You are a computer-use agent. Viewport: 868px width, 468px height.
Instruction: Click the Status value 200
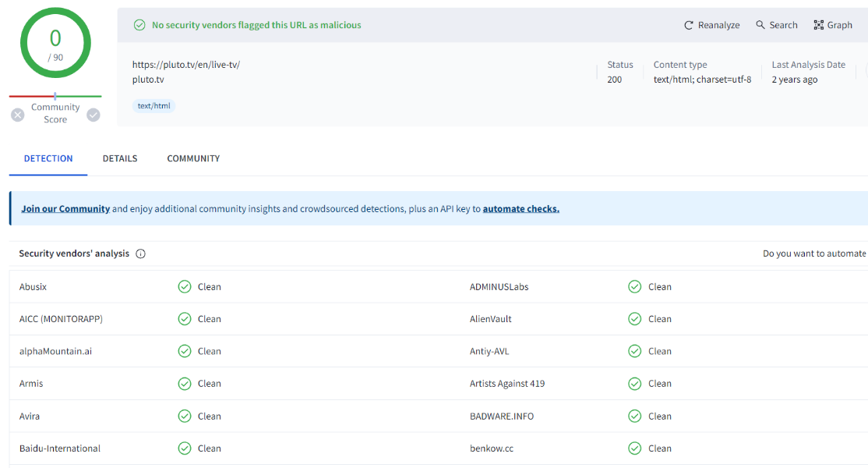[615, 80]
